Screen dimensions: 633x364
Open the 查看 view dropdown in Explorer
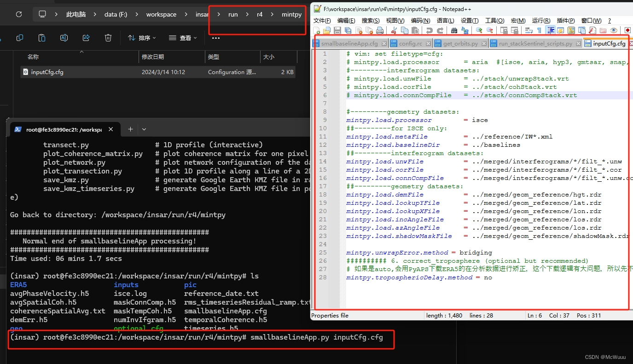[x=183, y=38]
